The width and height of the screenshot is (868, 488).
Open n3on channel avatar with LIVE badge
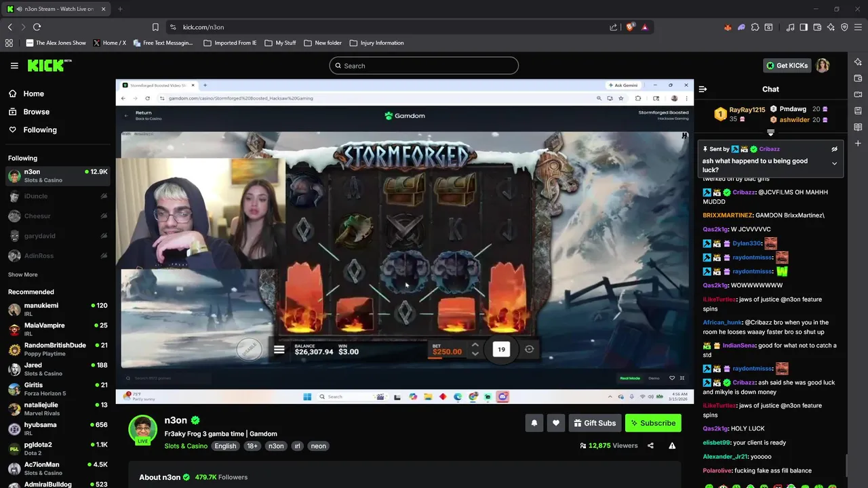[143, 430]
